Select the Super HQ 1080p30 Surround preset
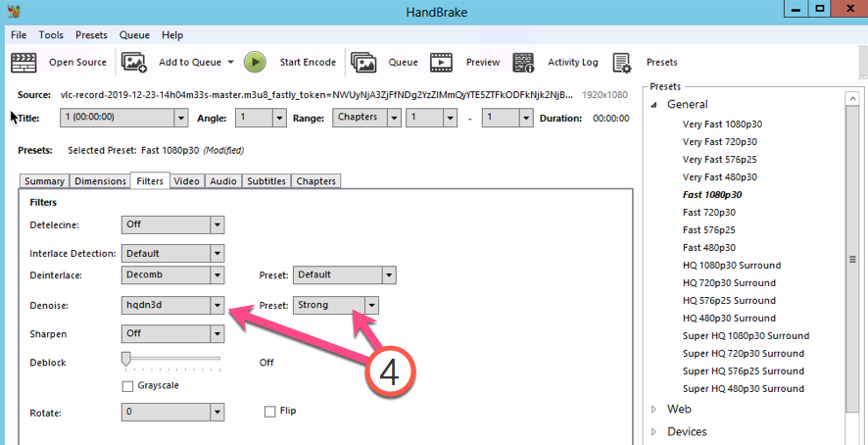 coord(746,336)
